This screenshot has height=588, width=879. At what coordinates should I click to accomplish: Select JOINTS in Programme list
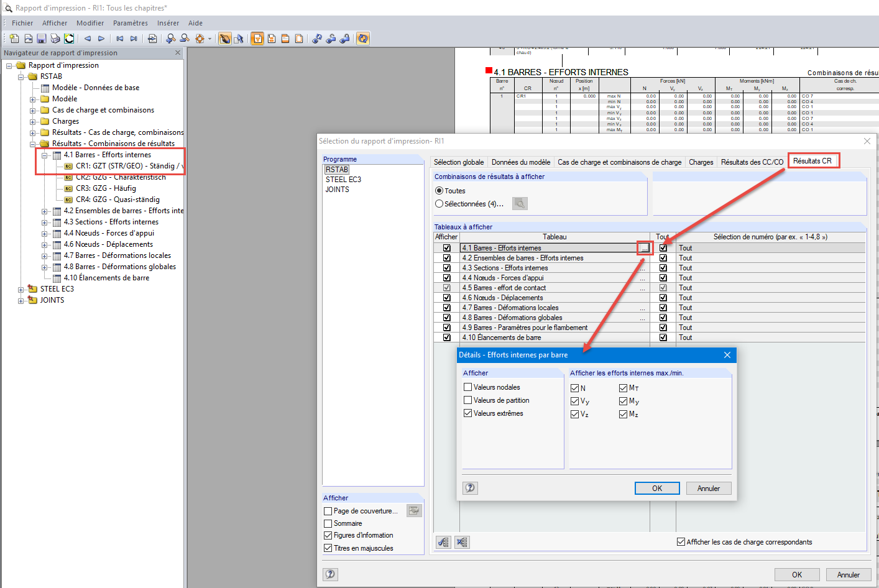click(338, 190)
